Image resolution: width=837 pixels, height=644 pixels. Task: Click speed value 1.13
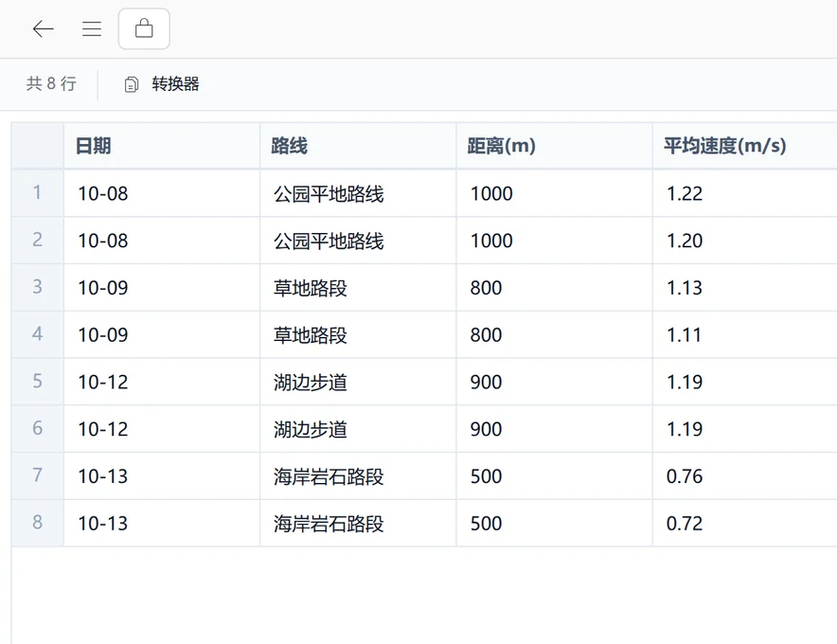[685, 288]
